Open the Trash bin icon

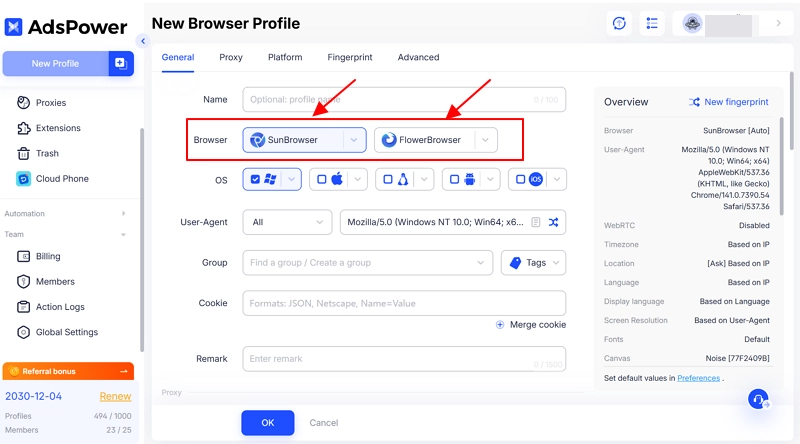click(x=23, y=154)
